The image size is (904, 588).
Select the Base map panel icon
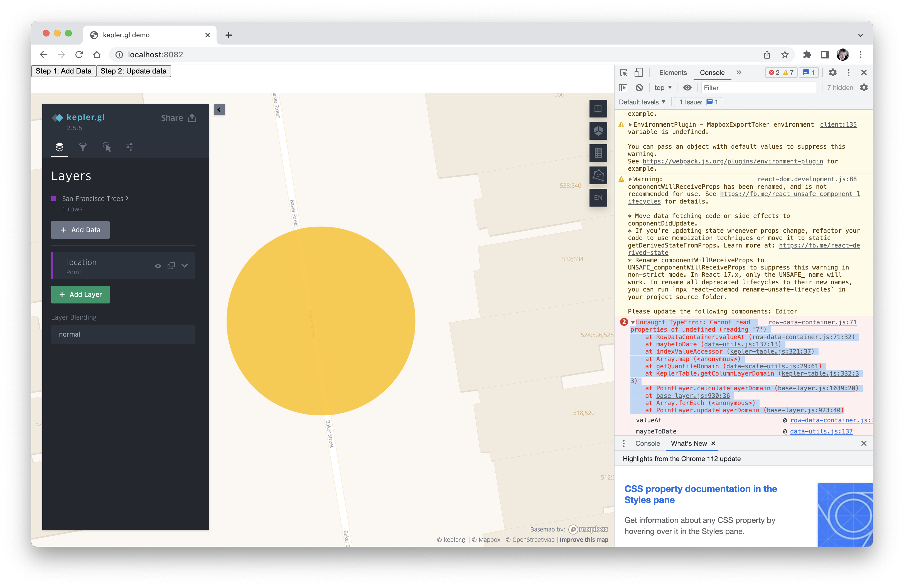[x=129, y=147]
